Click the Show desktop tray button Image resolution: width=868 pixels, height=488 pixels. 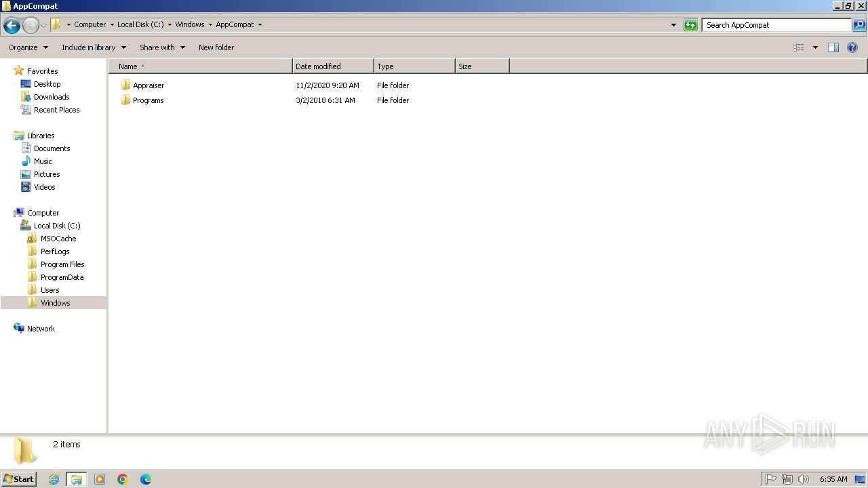(x=860, y=479)
